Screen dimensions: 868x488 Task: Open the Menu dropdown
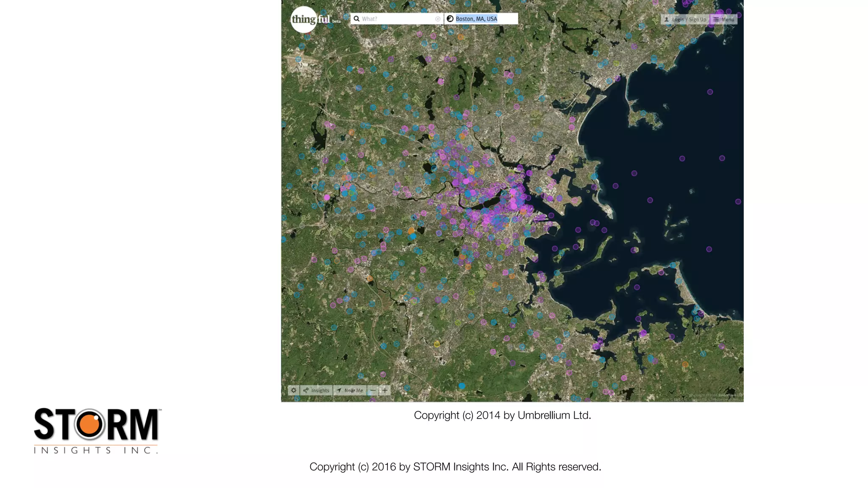727,19
